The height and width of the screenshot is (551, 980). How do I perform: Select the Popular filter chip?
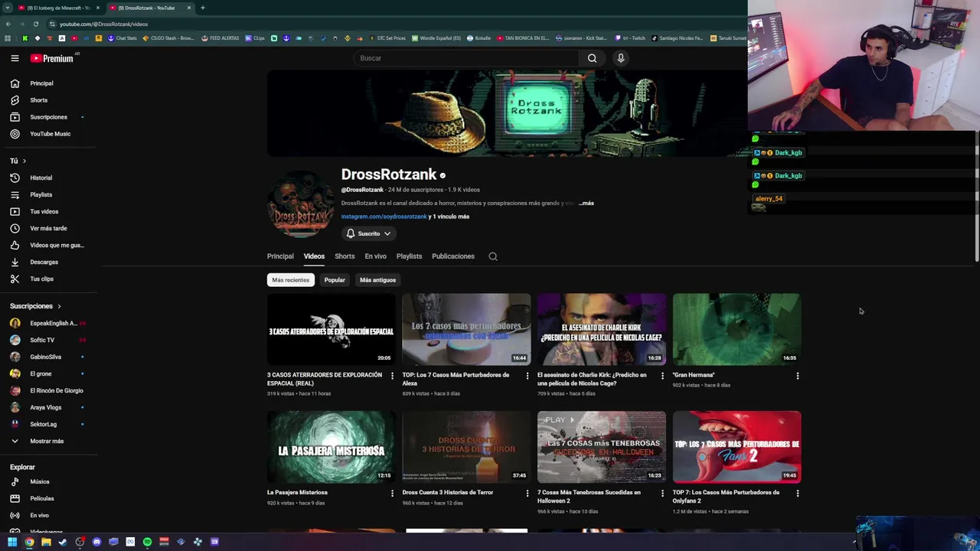pos(335,280)
